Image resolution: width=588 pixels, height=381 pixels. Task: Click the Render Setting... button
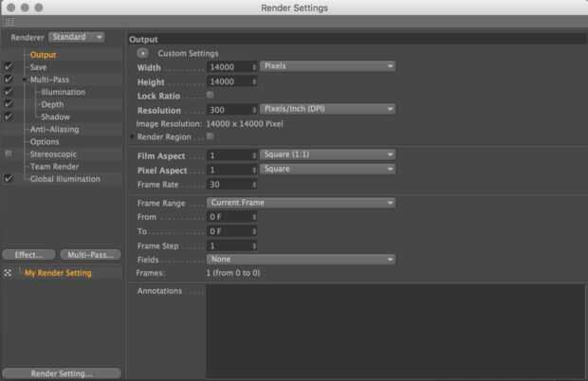click(62, 373)
